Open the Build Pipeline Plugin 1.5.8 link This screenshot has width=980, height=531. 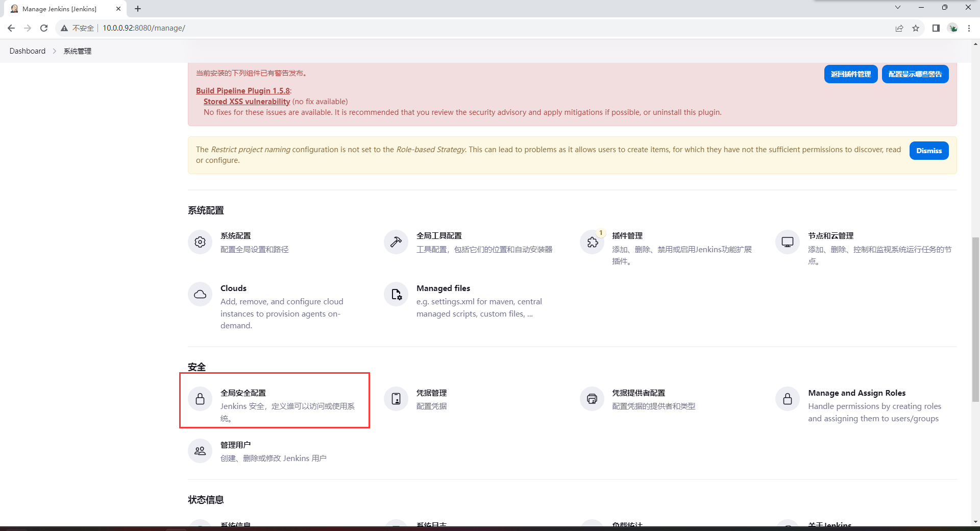point(243,91)
